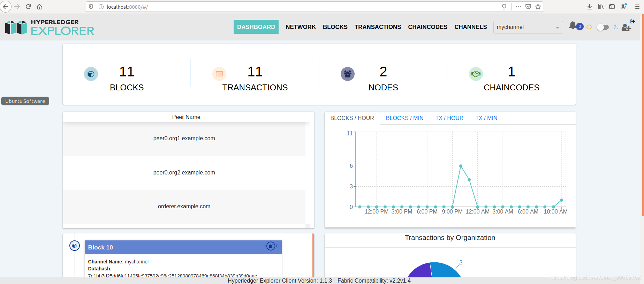Click the chart peak data point at 6
The image size is (644, 284).
461,166
